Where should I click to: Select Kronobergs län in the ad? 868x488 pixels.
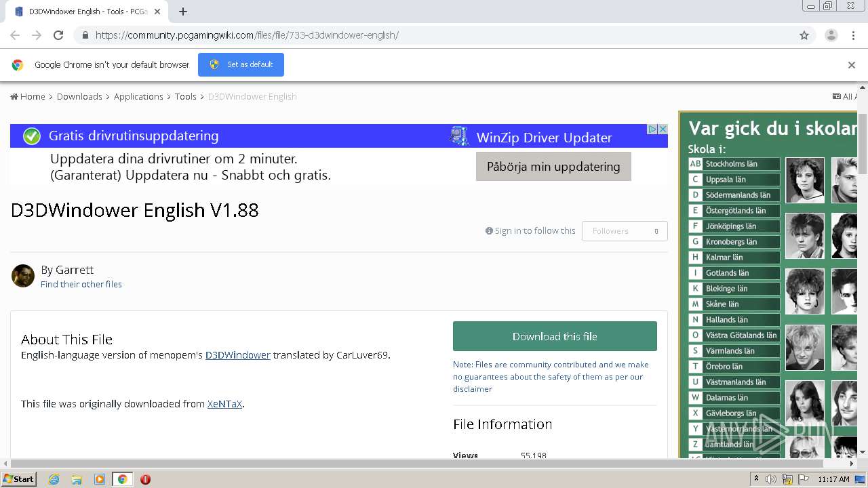click(x=734, y=242)
